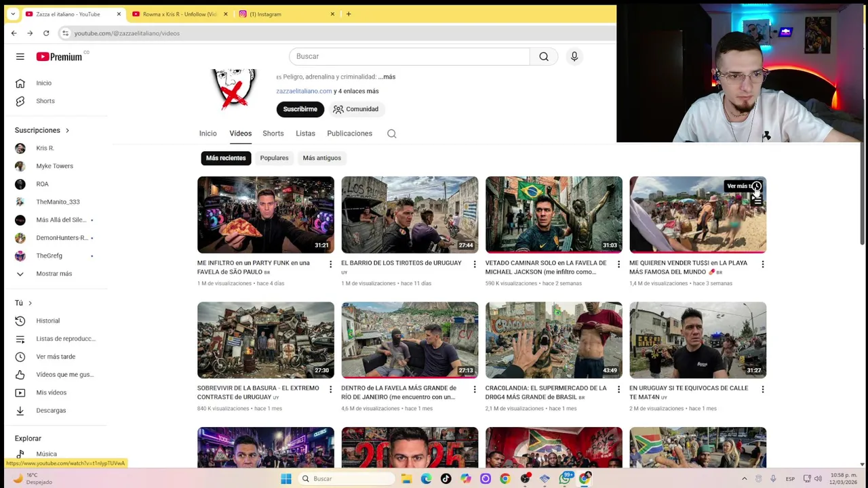Play PARTY FUNK favela São Paulo thumbnail

266,215
